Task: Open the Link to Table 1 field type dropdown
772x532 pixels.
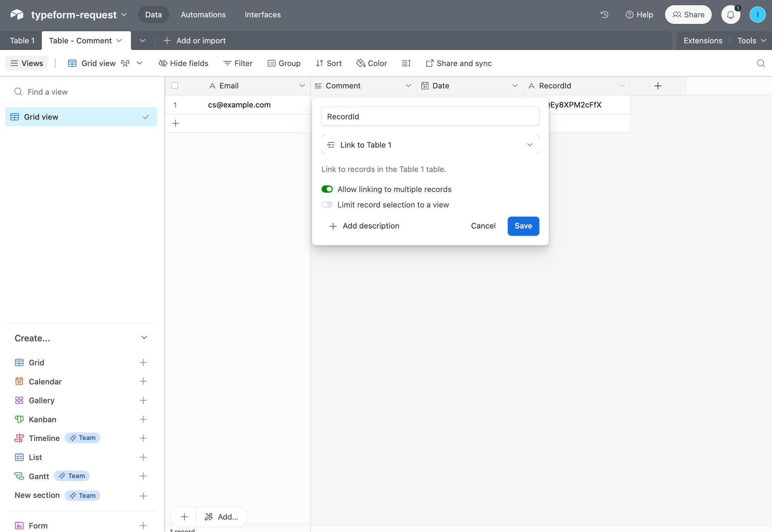Action: (430, 145)
